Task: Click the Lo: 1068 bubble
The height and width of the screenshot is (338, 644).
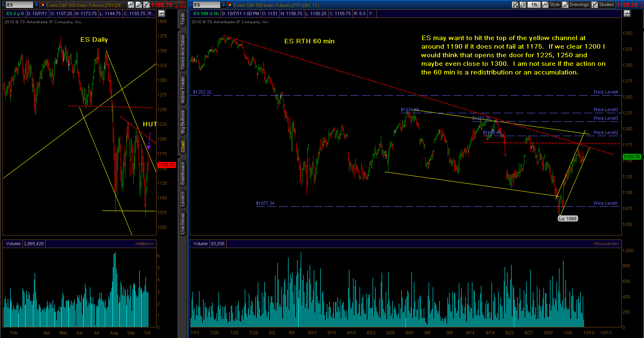Action: click(568, 219)
